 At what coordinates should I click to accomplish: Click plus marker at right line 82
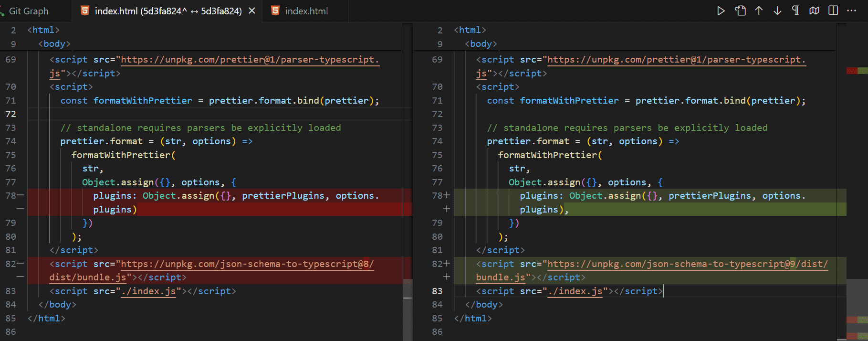coord(447,264)
